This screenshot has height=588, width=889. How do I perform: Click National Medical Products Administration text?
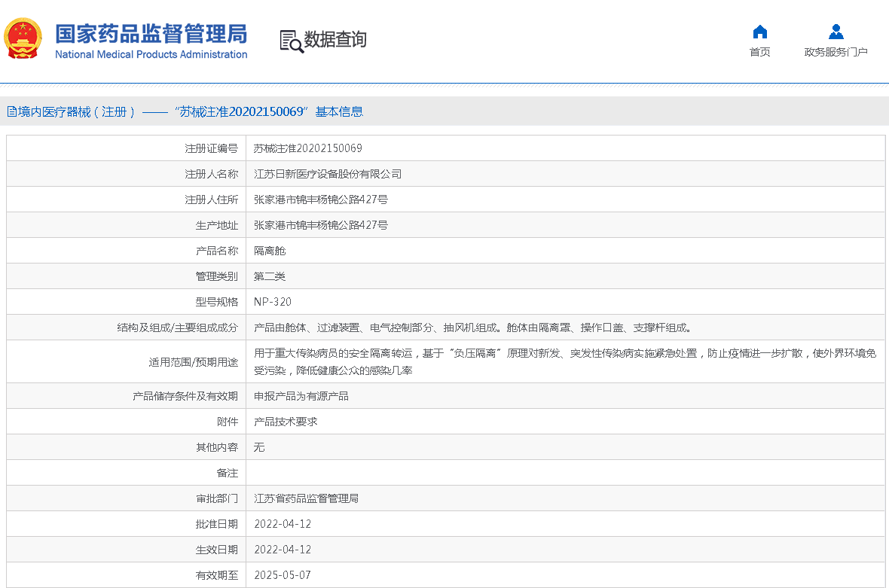(x=151, y=54)
